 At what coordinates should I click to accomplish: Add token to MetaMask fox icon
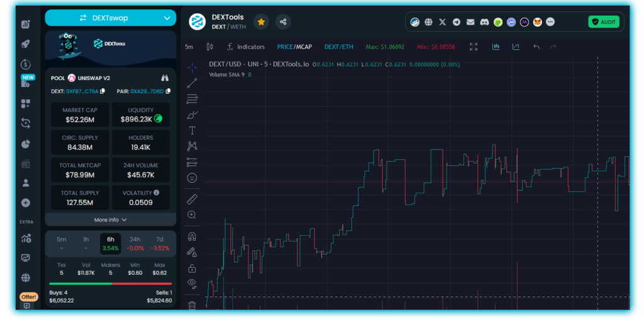tap(538, 22)
